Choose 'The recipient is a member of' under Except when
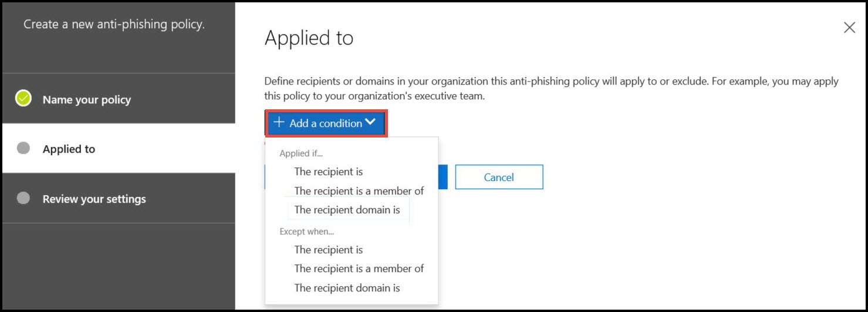Viewport: 868px width, 312px height. click(359, 269)
